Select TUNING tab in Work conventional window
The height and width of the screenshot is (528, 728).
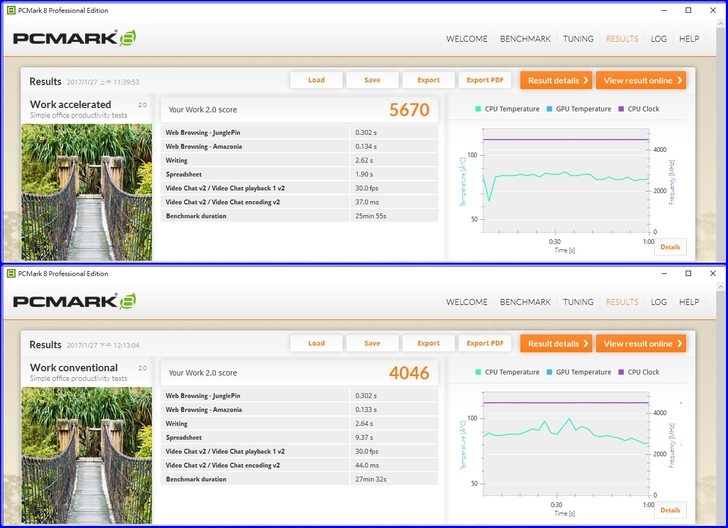coord(578,302)
